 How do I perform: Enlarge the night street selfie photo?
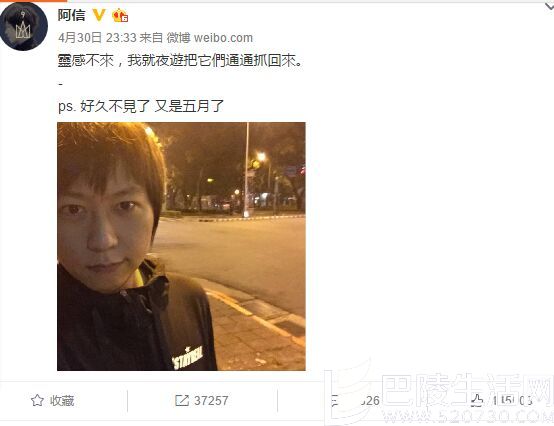coord(181,246)
